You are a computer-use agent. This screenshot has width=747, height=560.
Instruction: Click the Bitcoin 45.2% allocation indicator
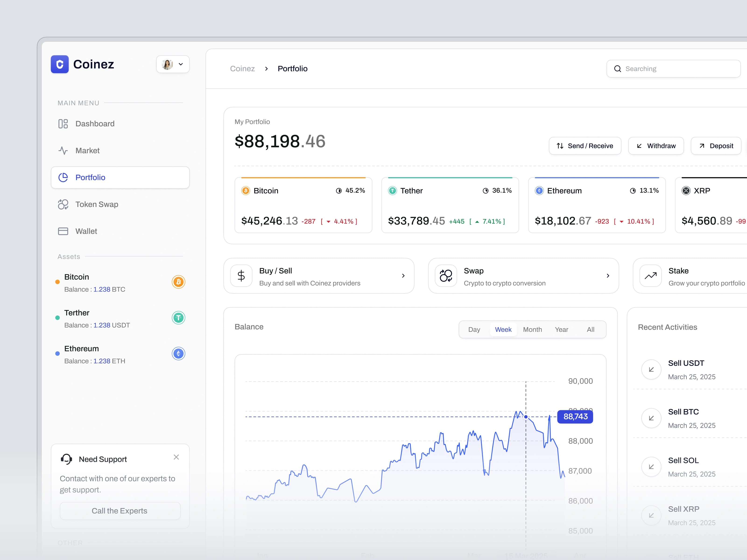[350, 191]
